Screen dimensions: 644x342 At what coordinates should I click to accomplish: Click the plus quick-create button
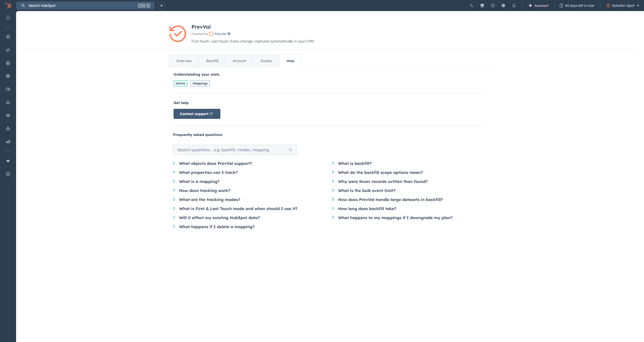[x=162, y=6]
